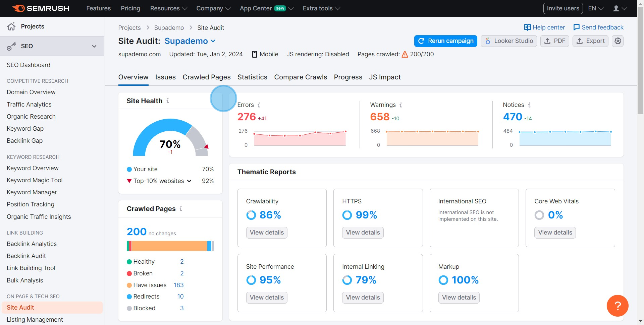Click the Warnings info icon
The height and width of the screenshot is (325, 644).
click(x=401, y=105)
